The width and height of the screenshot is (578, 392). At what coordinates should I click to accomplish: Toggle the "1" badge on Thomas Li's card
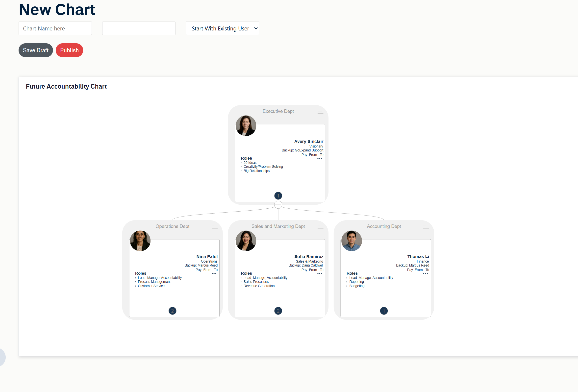[384, 311]
